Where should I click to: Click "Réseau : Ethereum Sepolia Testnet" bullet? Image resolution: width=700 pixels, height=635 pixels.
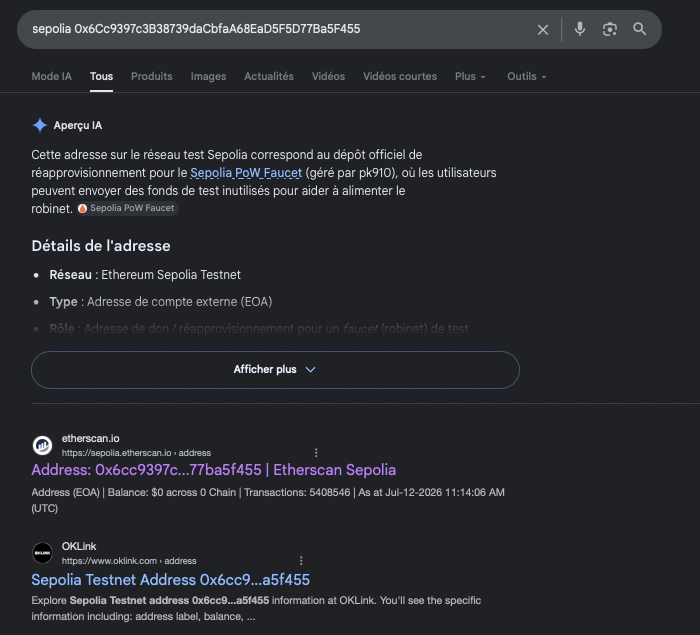145,275
